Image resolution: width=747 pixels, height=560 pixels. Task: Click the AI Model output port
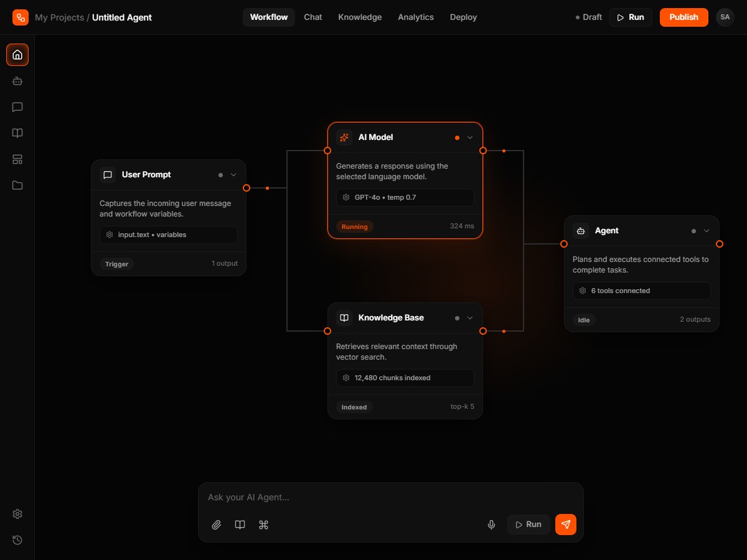pyautogui.click(x=483, y=151)
